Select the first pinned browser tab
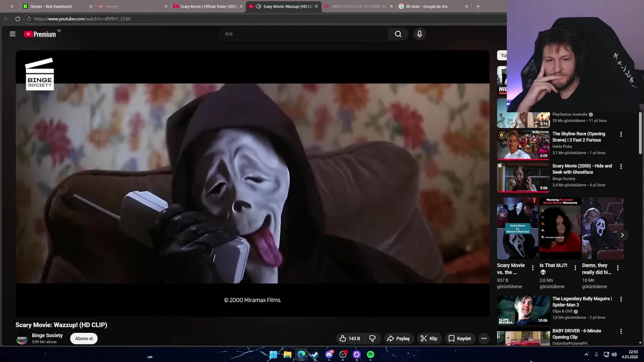Viewport: 644px width, 362px height. click(x=12, y=7)
